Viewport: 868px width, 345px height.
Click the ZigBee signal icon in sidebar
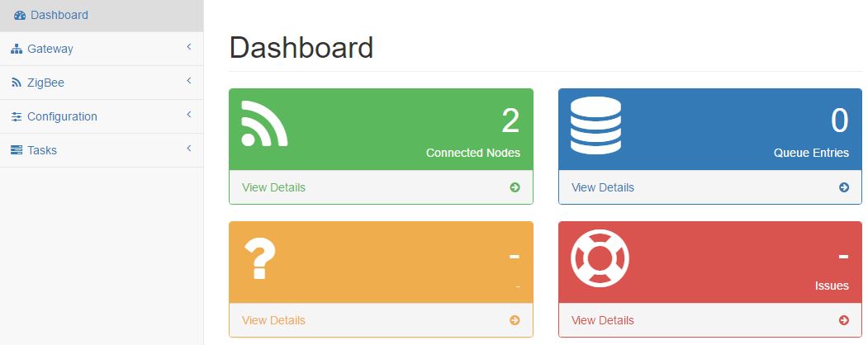17,83
